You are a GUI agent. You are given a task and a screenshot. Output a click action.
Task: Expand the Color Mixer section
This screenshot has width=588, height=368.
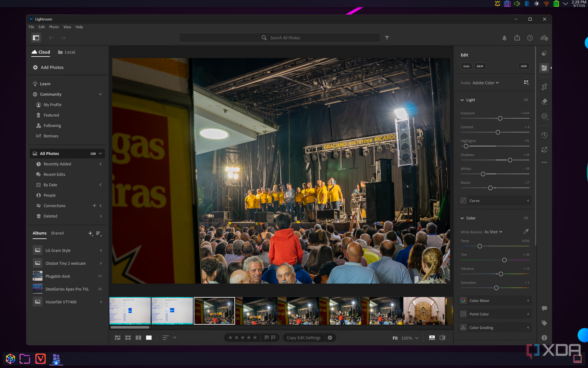click(x=495, y=301)
